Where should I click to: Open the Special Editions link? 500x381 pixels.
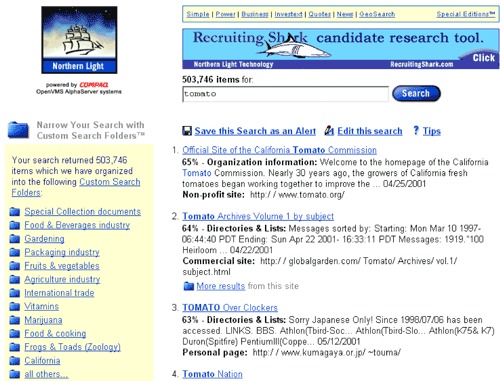466,14
